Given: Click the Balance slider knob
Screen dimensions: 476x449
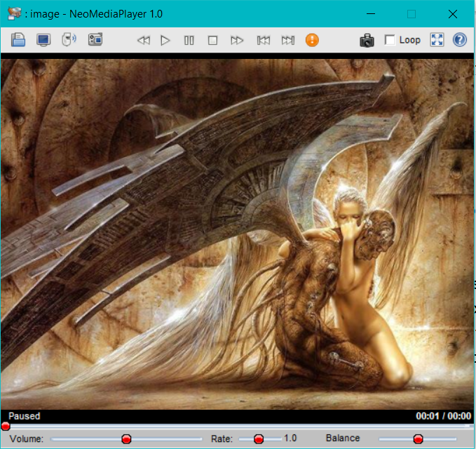Looking at the screenshot, I should tap(418, 439).
